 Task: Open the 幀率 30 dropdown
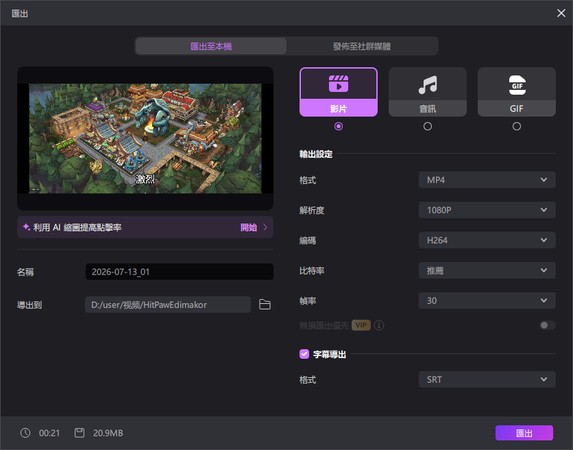(487, 300)
